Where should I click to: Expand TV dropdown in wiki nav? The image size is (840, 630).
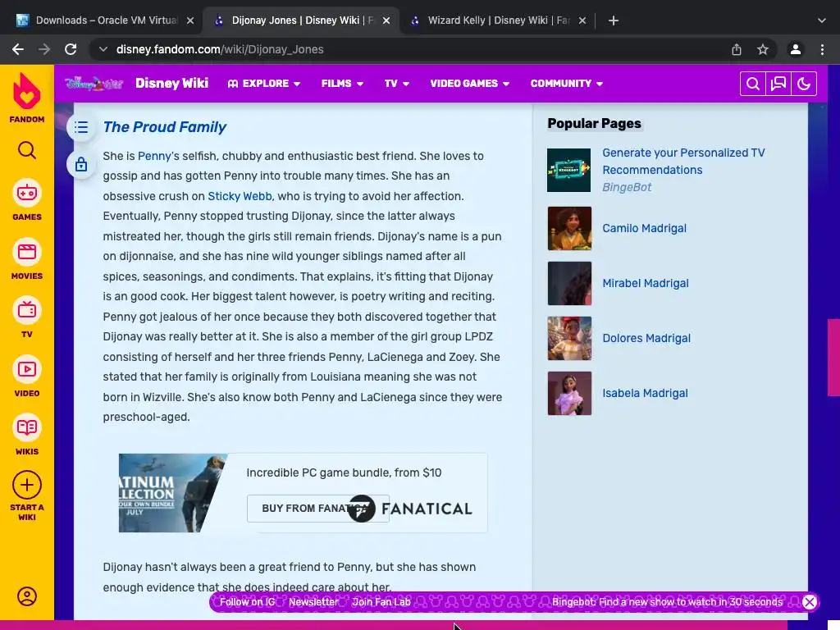[x=396, y=84]
